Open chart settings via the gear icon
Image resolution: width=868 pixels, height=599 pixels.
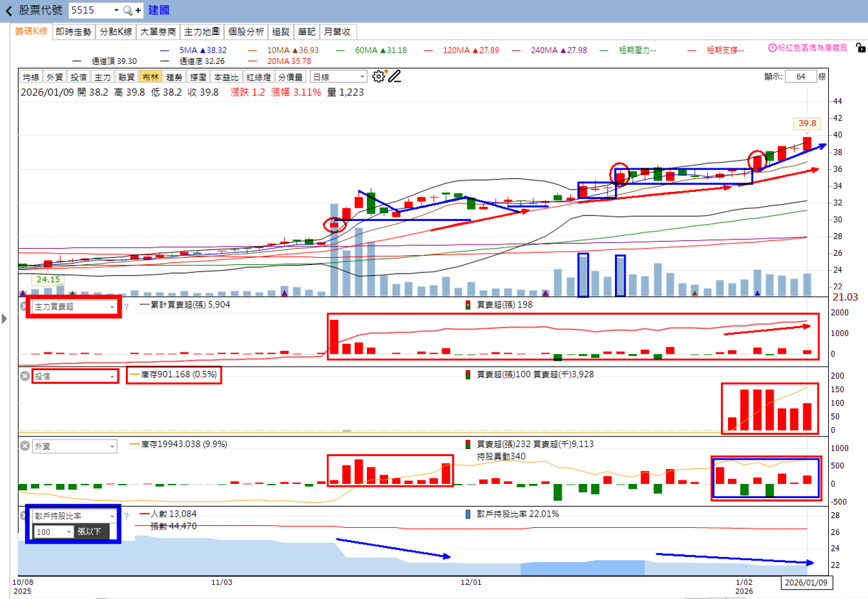[378, 77]
